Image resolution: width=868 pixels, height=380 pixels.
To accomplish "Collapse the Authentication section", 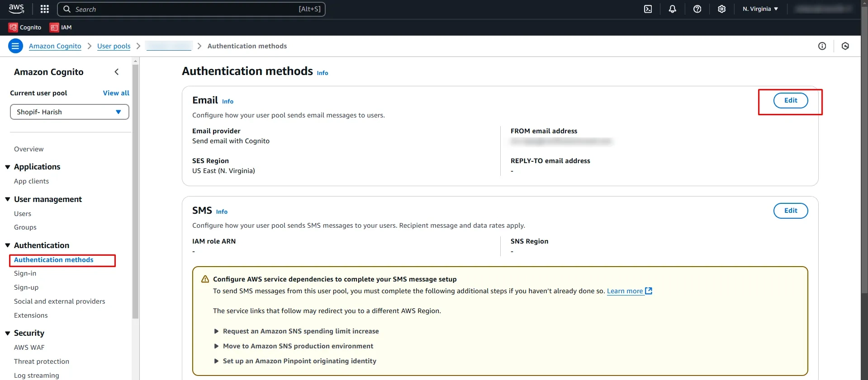I will pos(8,245).
